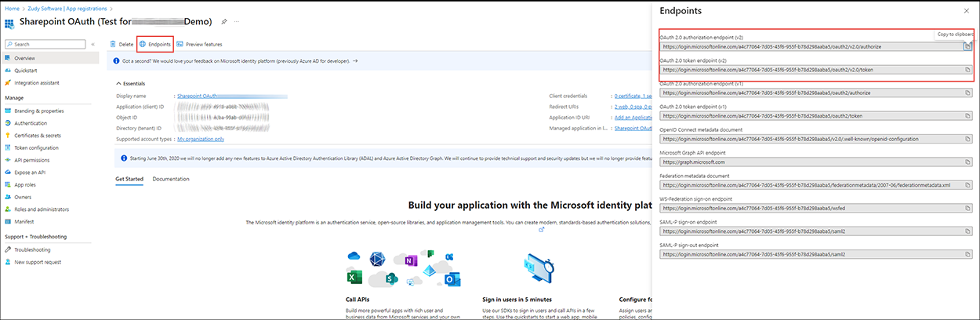
Task: Copy the OAuth 2.0 authorization endpoint (v2)
Action: tap(967, 47)
